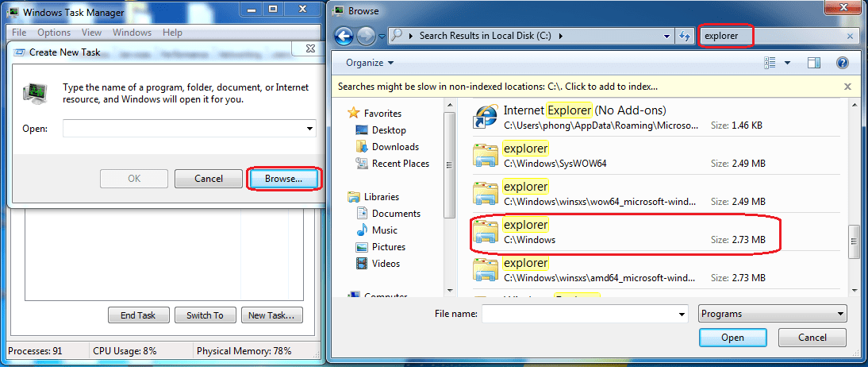Click the CPU Usage: 8% status text
This screenshot has height=367, width=868.
point(125,351)
